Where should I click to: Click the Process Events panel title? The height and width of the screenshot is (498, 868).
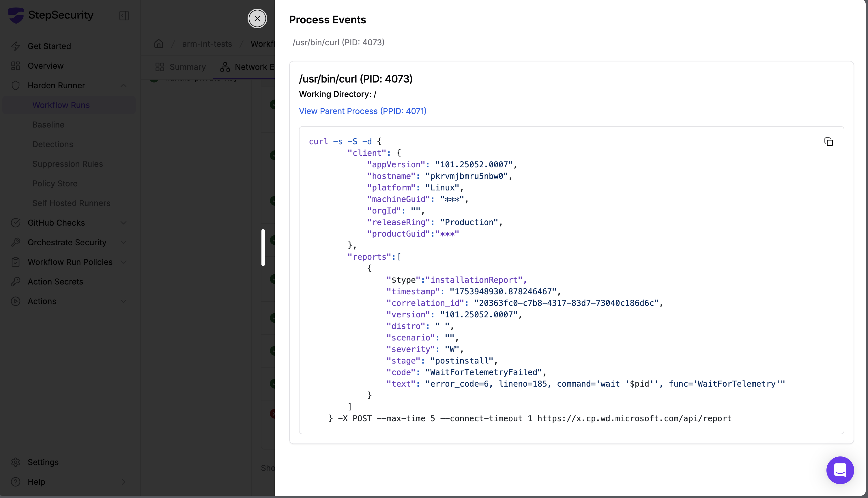[327, 20]
